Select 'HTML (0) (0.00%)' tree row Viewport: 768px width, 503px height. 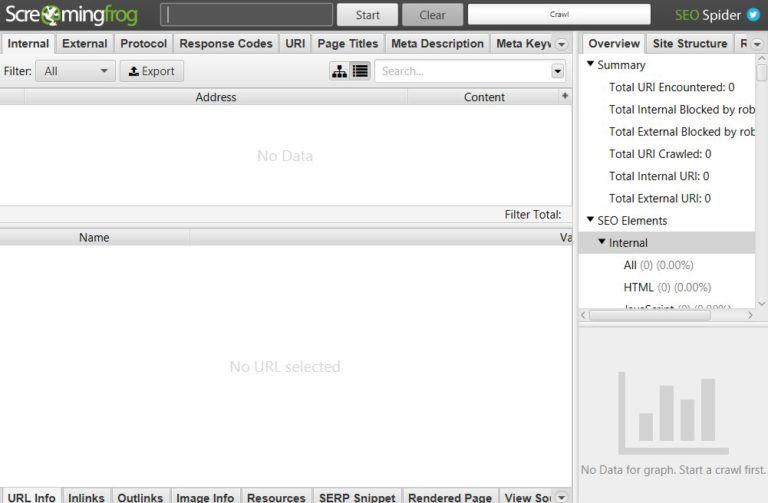click(667, 287)
